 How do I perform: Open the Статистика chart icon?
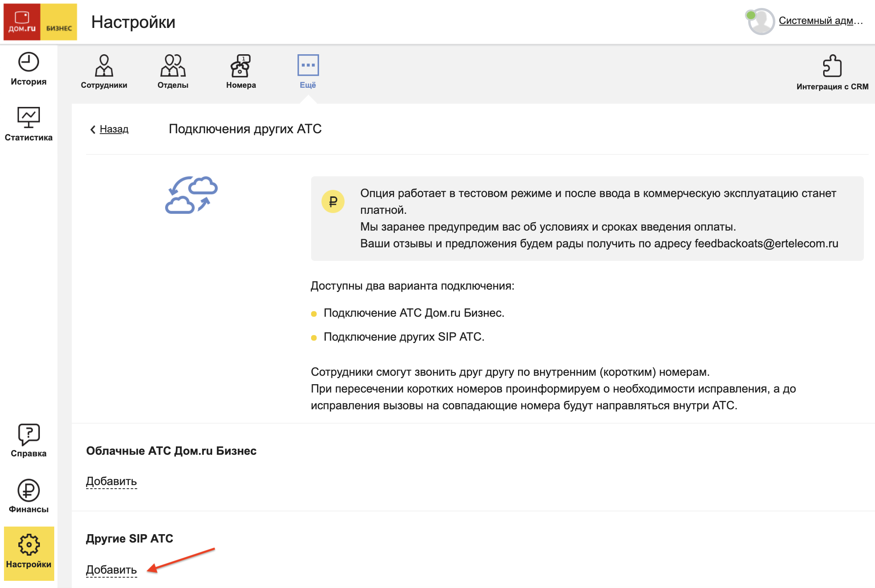click(x=28, y=117)
